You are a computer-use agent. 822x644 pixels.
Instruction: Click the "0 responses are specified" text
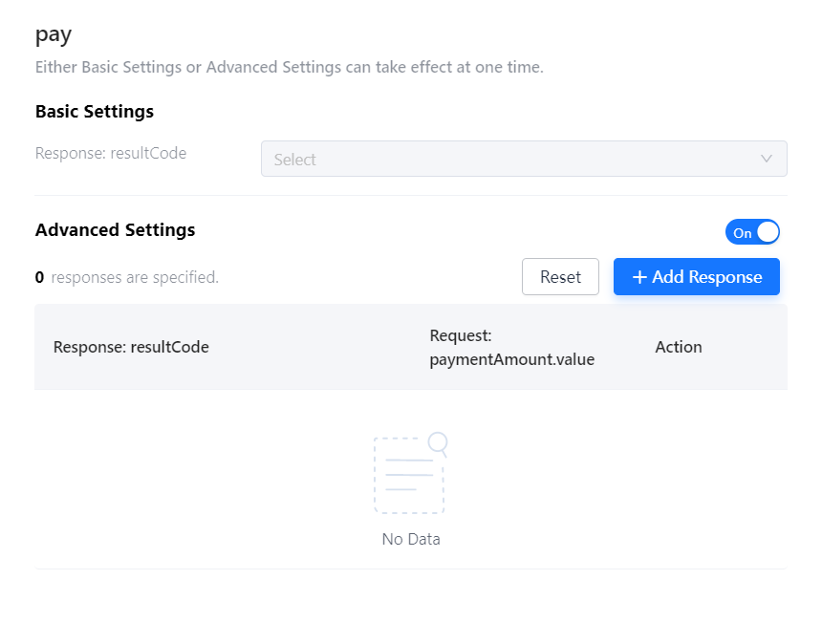(127, 278)
